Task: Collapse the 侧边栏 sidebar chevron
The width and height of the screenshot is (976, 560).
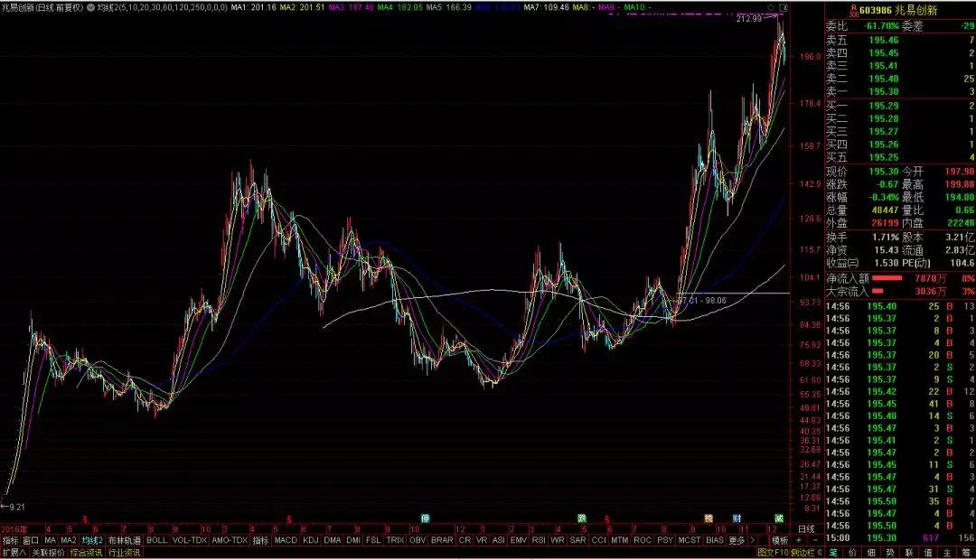Action: click(819, 552)
